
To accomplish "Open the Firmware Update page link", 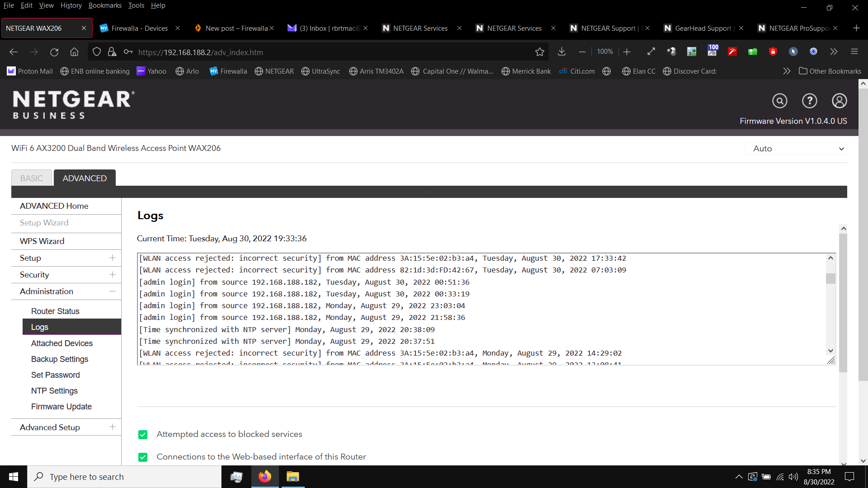I will (x=61, y=407).
